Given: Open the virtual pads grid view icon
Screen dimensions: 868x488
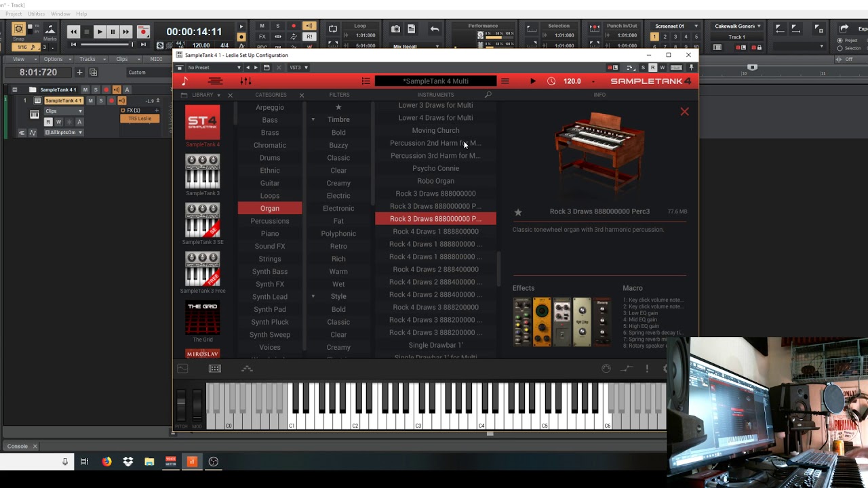Looking at the screenshot, I should (215, 368).
